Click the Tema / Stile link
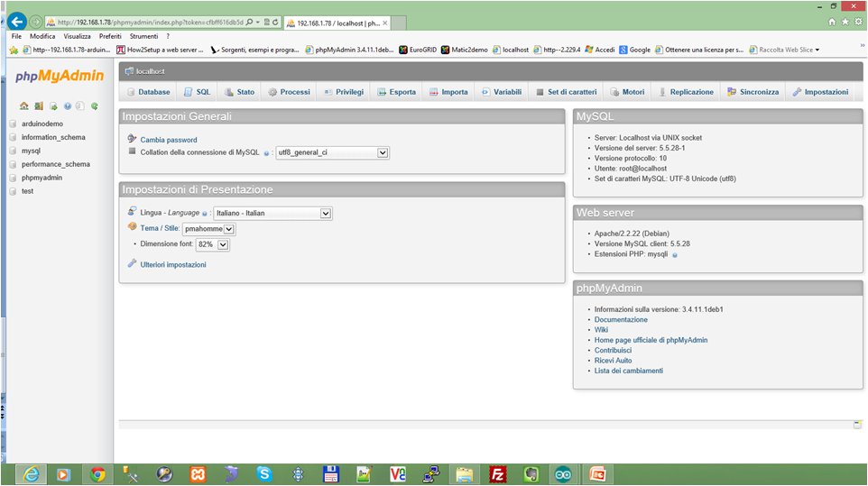The image size is (868, 486). 160,228
